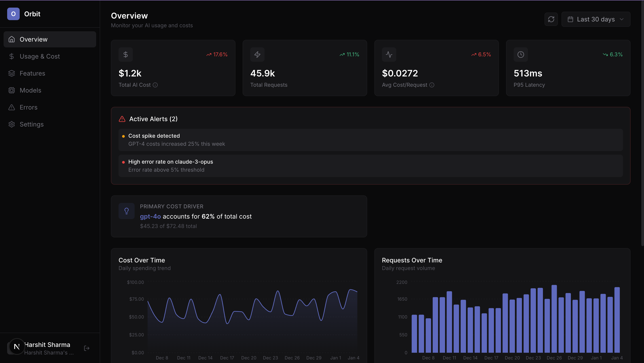The height and width of the screenshot is (363, 644).
Task: Click the logout icon beside Harshit Sharma
Action: click(86, 348)
